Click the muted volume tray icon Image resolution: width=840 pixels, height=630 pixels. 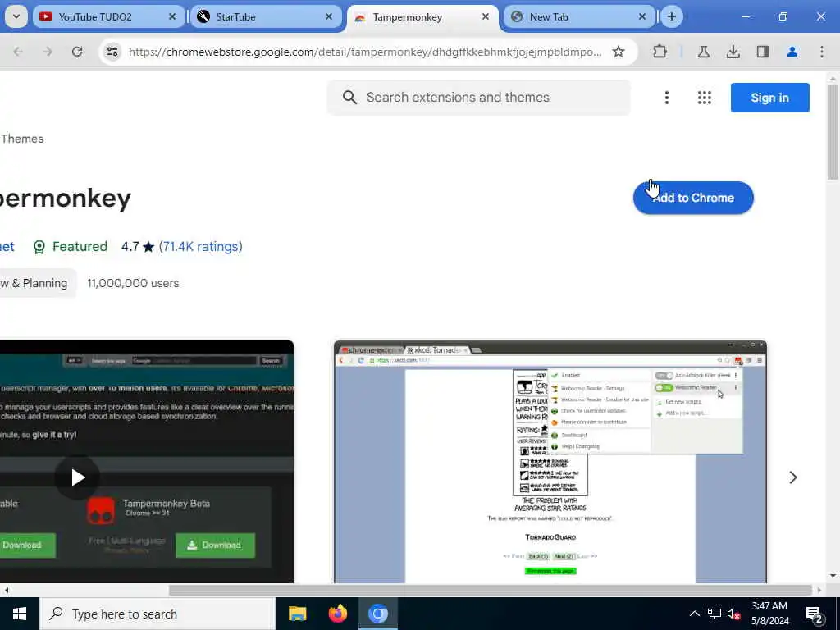734,614
